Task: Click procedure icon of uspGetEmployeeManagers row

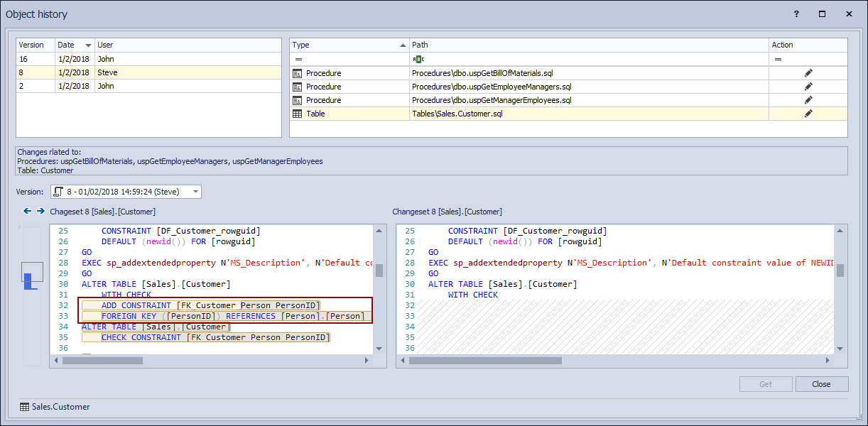Action: click(298, 87)
